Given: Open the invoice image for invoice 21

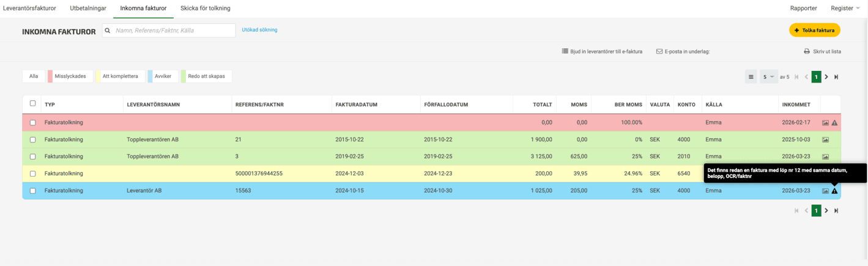Looking at the screenshot, I should (x=825, y=140).
